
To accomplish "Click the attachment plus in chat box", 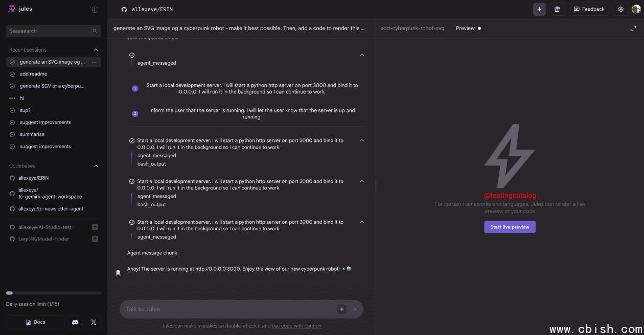I will [x=342, y=309].
